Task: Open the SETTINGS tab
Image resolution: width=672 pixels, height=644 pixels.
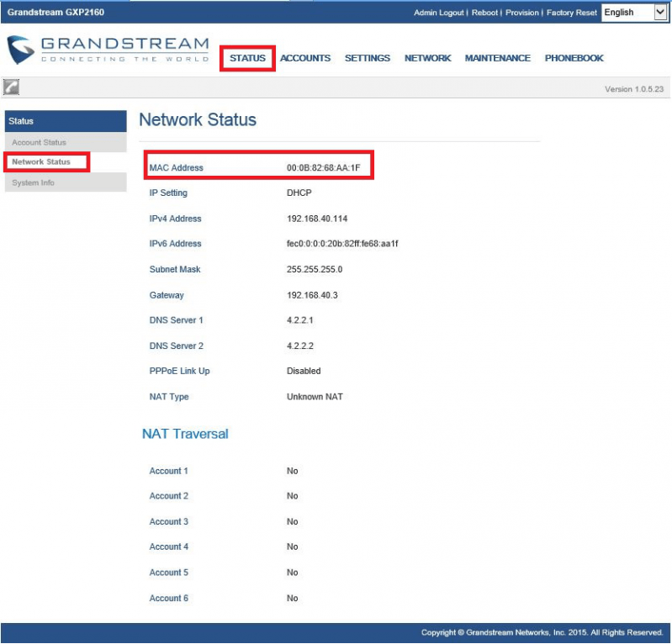Action: tap(368, 58)
